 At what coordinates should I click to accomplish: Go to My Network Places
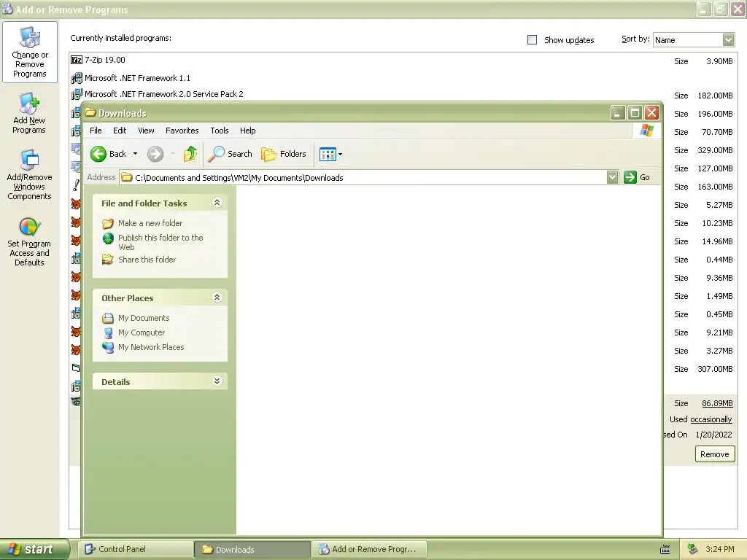pos(151,347)
